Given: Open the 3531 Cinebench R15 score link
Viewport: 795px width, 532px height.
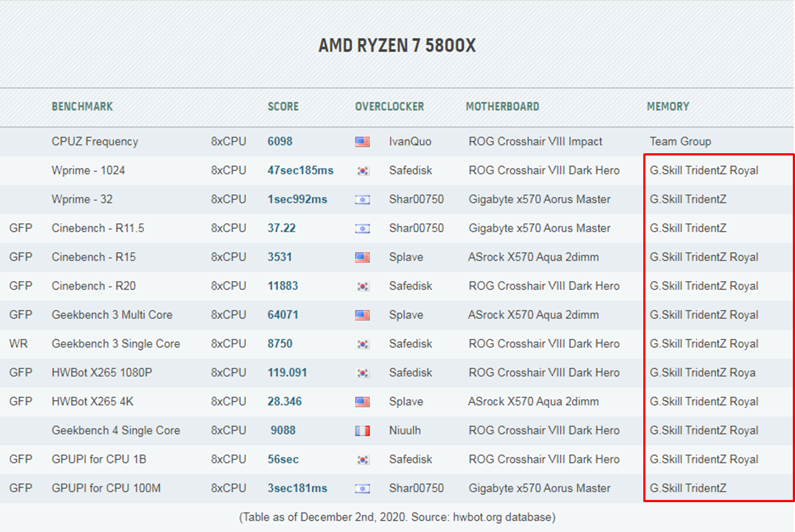Looking at the screenshot, I should click(x=281, y=256).
